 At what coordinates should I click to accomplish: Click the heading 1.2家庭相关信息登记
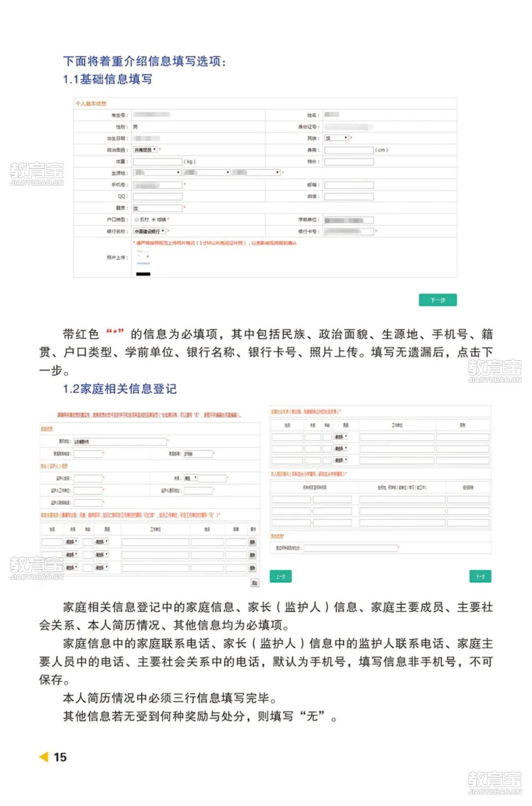click(120, 389)
